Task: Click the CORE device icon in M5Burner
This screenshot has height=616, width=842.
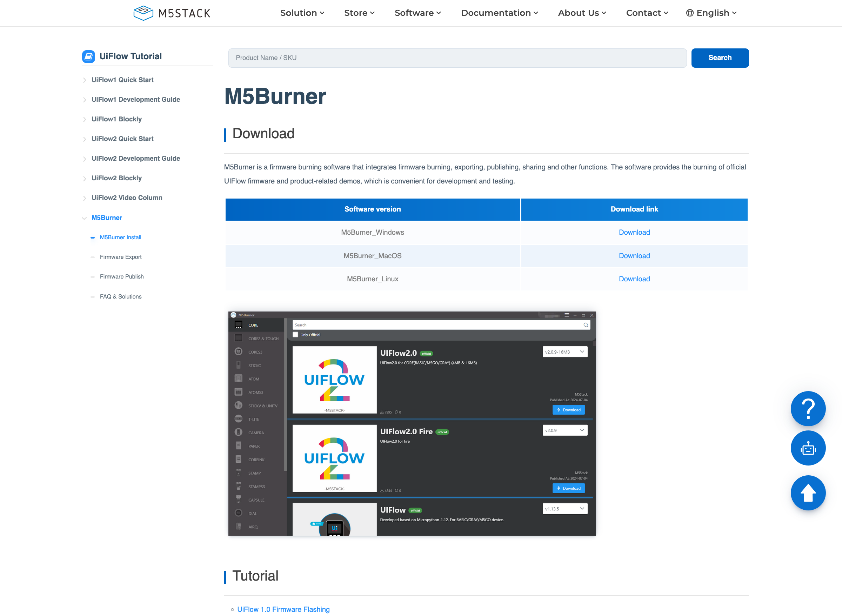Action: pos(238,325)
